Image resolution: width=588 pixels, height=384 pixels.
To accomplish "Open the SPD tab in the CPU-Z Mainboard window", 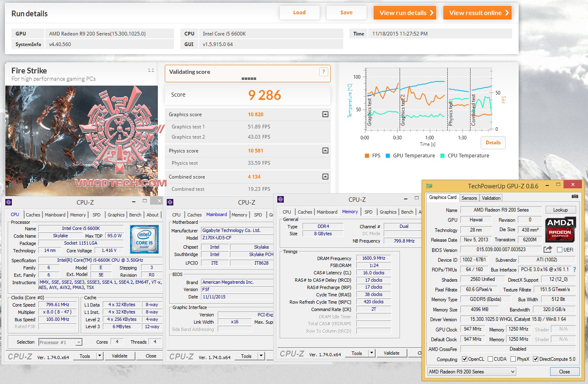I will click(x=258, y=215).
